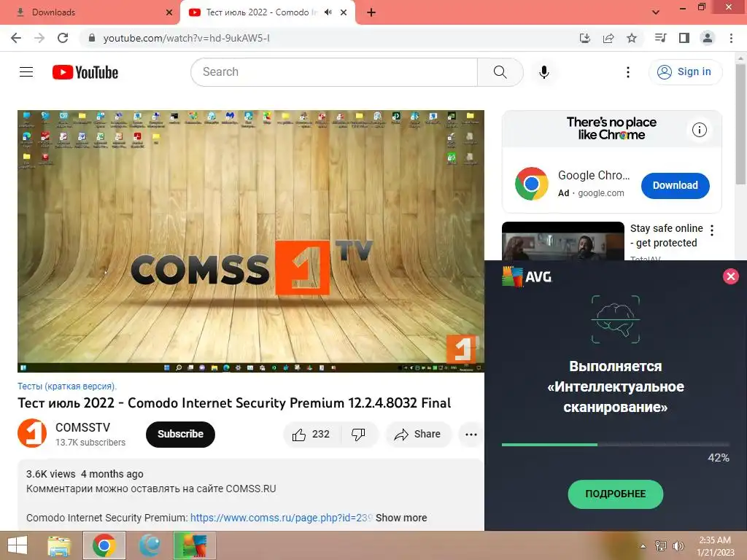
Task: Close the Downloads tab
Action: tap(169, 12)
